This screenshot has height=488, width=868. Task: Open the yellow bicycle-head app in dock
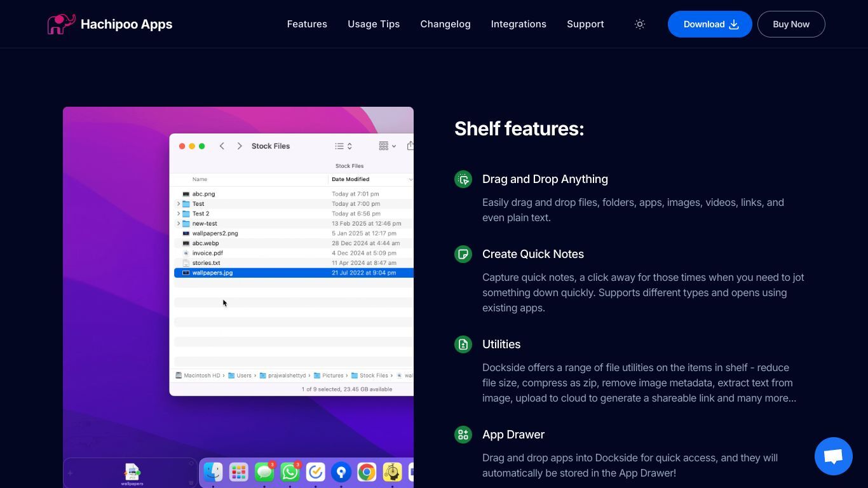click(392, 472)
